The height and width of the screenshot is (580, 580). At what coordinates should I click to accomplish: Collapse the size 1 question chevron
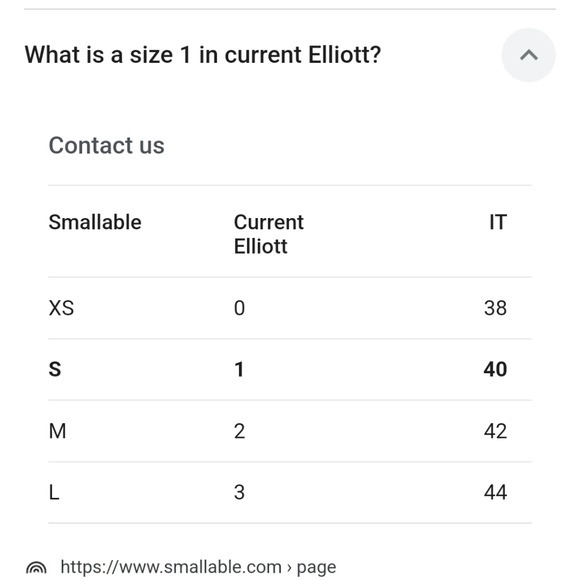pyautogui.click(x=528, y=55)
